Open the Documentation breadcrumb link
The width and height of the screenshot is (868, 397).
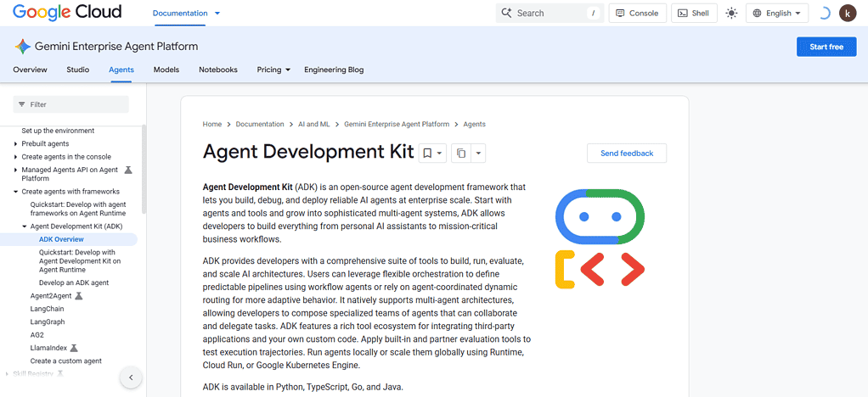pyautogui.click(x=260, y=125)
